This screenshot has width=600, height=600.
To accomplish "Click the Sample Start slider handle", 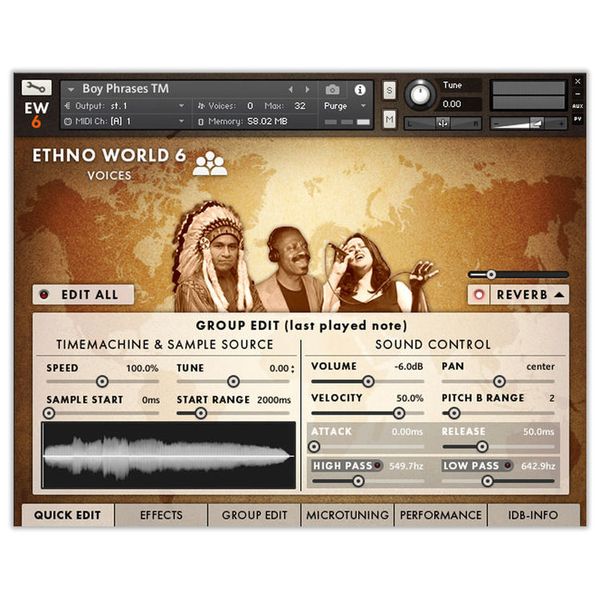I will tap(49, 413).
